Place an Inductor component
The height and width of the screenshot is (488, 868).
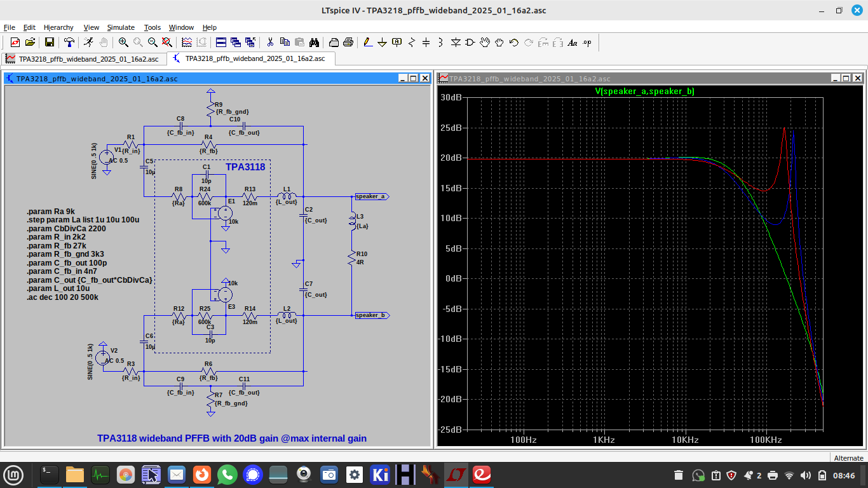tap(441, 43)
